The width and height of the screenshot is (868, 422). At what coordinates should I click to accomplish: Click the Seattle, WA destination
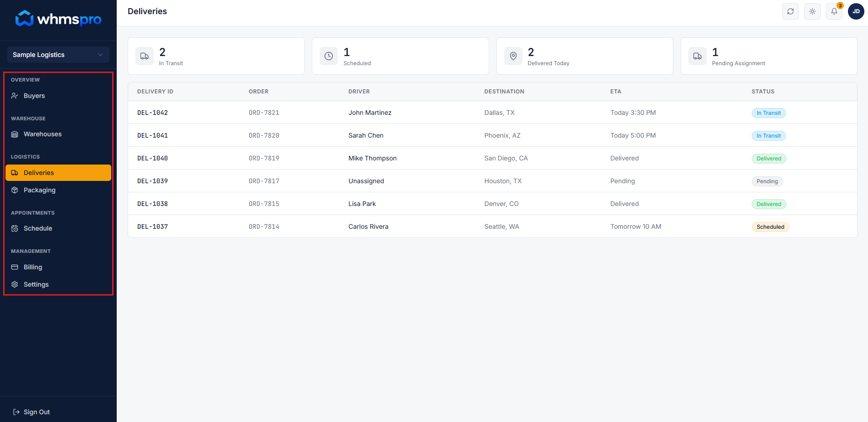coord(502,226)
